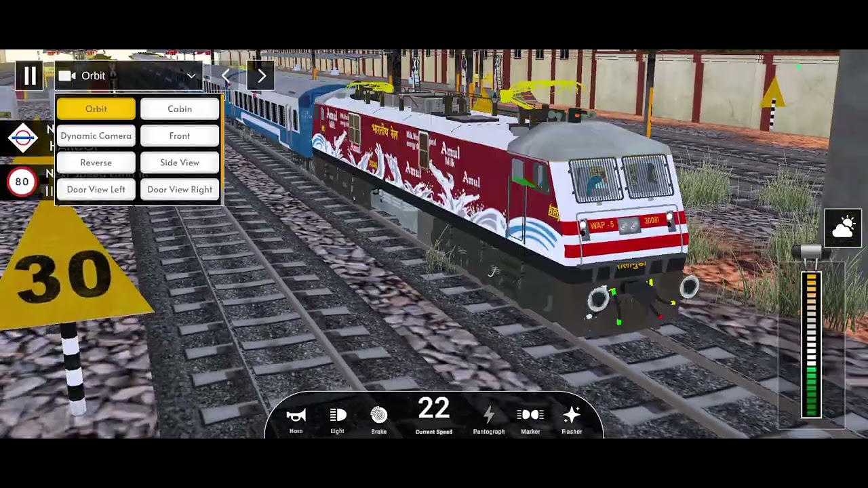Screen dimensions: 868x488
Task: Apply the Brake
Action: [x=379, y=420]
